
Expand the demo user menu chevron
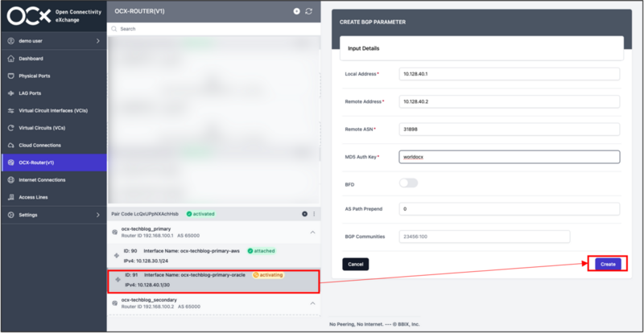coord(97,41)
